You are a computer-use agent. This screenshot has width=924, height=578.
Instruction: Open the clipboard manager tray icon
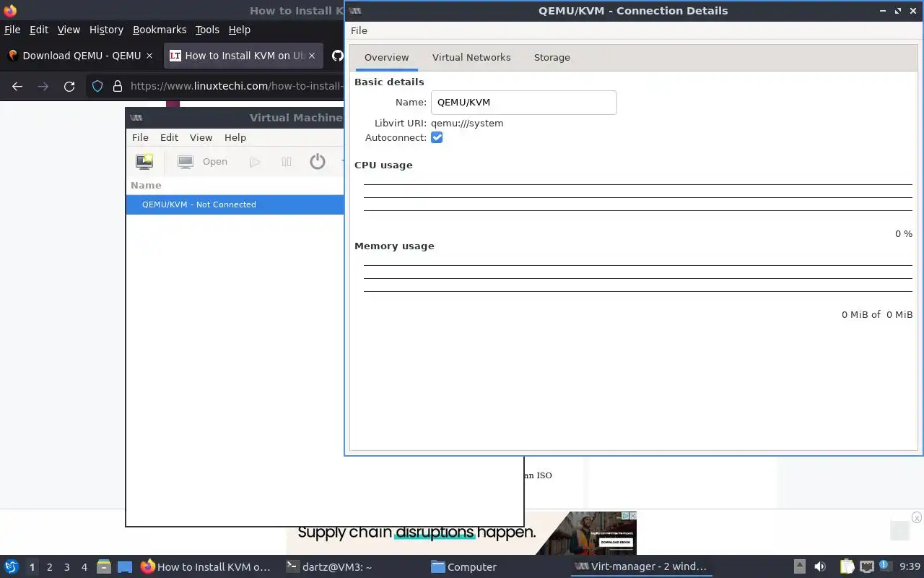847,567
